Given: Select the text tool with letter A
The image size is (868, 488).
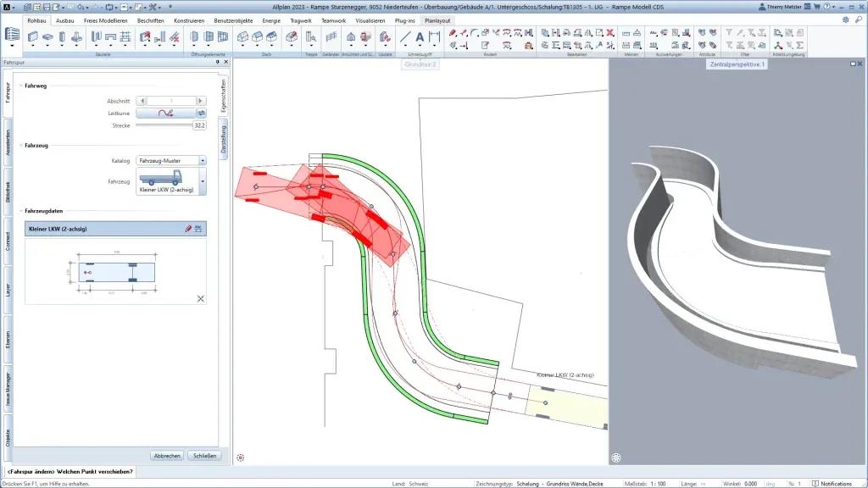Looking at the screenshot, I should 419,36.
